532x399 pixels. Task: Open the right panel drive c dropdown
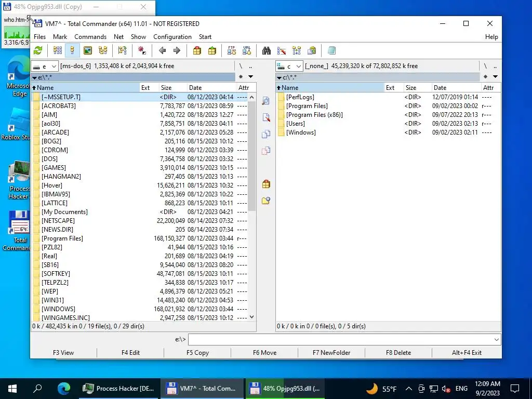pyautogui.click(x=289, y=66)
